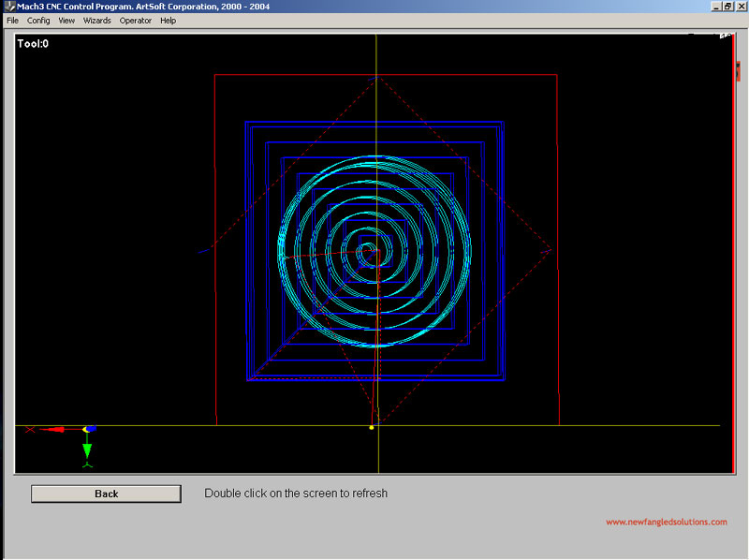
Task: Click the yellow tool position dot
Action: [371, 427]
